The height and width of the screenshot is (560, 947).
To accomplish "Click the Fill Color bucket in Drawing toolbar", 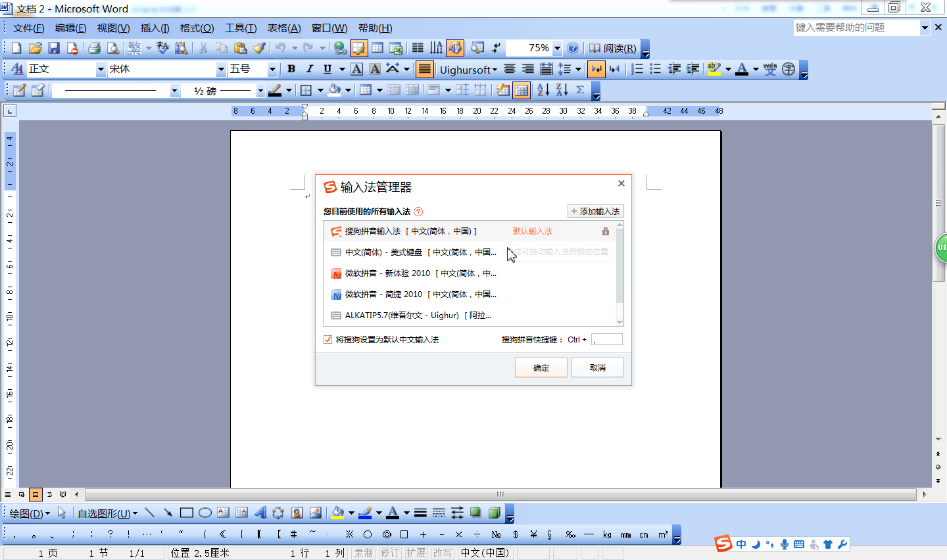I will coord(338,513).
